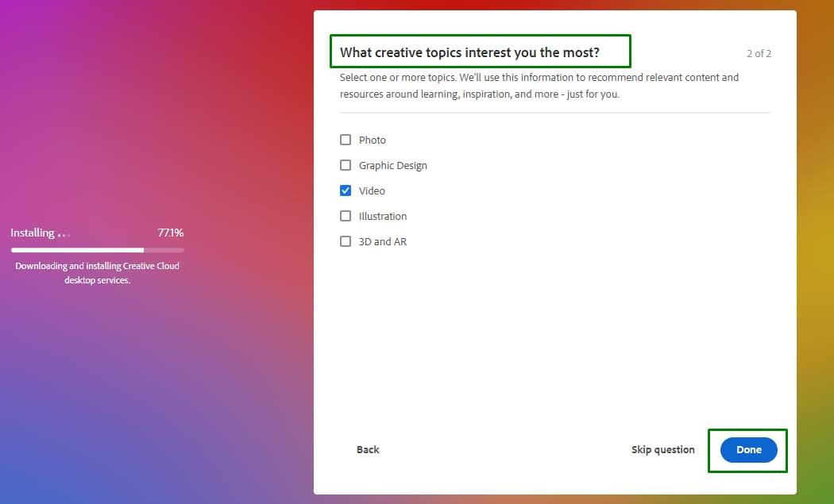This screenshot has height=504, width=834.
Task: Click the Installing progress bar
Action: tap(97, 249)
